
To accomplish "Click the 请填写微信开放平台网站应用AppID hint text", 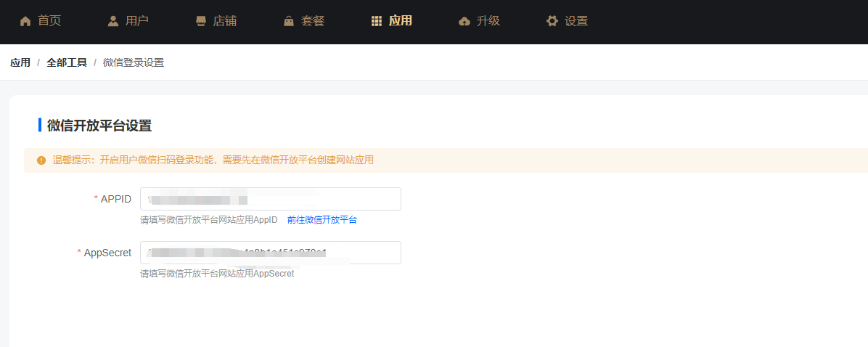I will tap(209, 220).
